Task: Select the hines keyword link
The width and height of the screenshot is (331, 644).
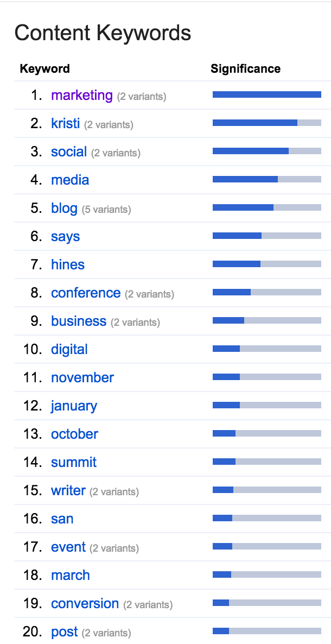Action: (x=68, y=264)
